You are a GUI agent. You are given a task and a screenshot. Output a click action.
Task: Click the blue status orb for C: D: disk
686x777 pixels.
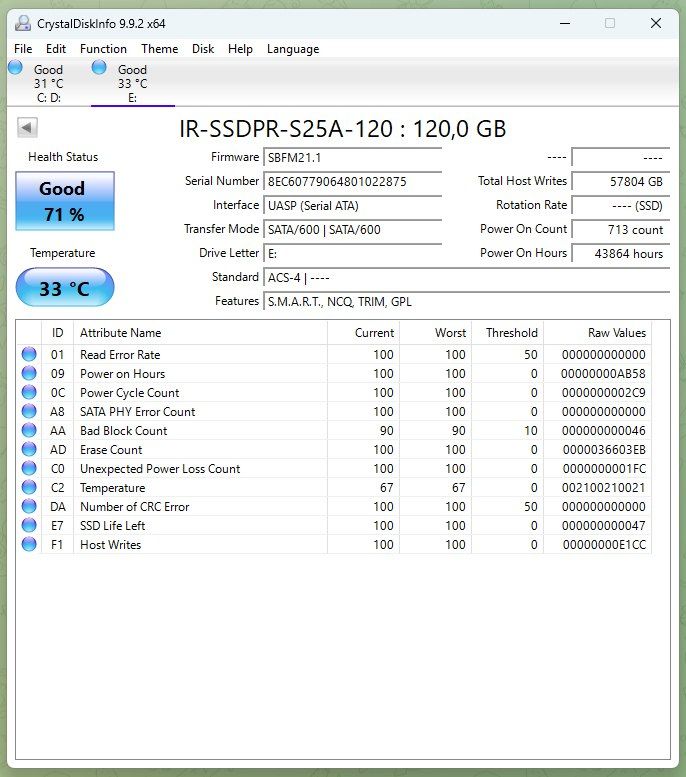click(15, 67)
